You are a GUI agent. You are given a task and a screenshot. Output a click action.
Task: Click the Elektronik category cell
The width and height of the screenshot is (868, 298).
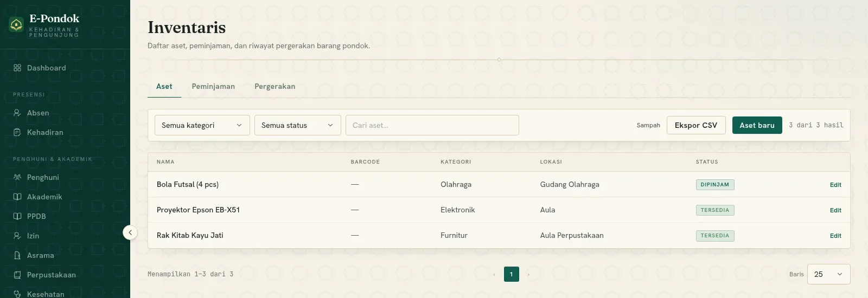click(457, 210)
